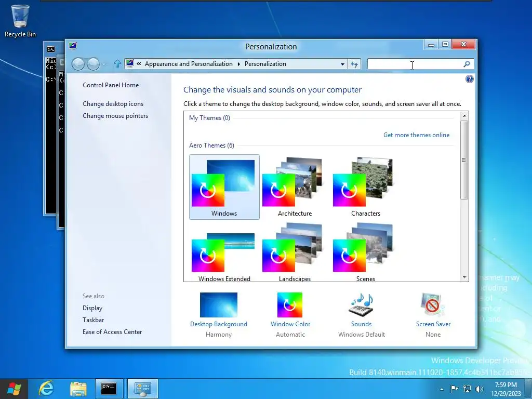Refresh the Personalization page

tap(354, 64)
